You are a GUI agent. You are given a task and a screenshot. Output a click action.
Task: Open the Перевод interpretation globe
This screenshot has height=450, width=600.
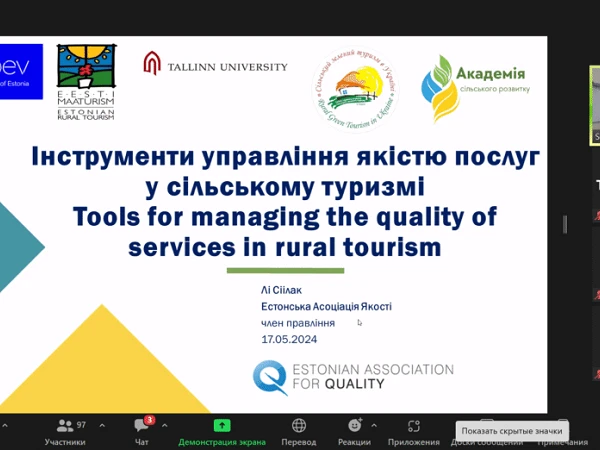point(298,426)
